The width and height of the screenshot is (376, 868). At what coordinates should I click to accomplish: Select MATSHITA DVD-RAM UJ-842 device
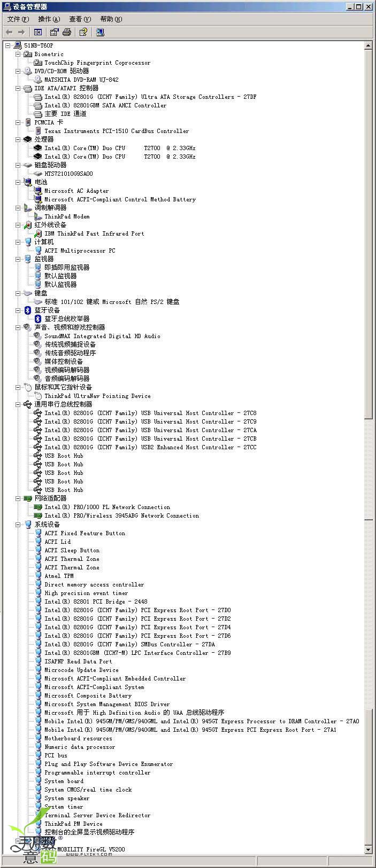[x=81, y=80]
